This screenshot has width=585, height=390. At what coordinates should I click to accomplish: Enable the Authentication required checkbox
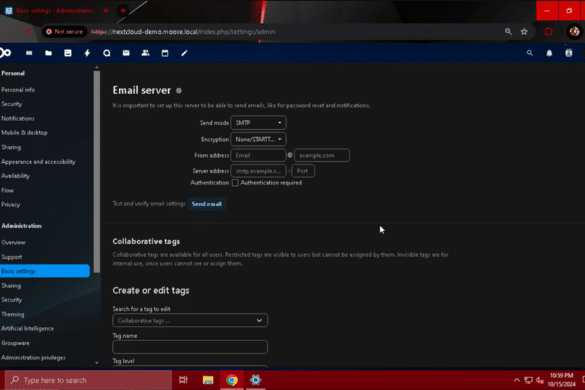click(235, 182)
